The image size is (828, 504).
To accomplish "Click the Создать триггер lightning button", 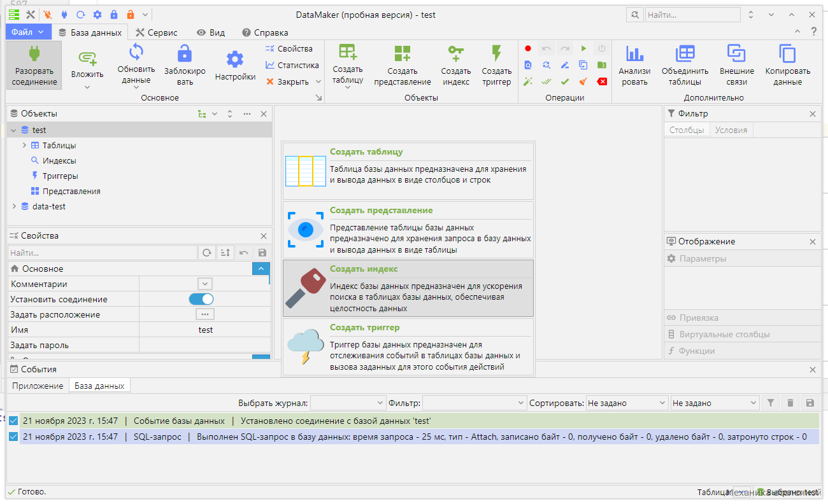I will pos(497,65).
